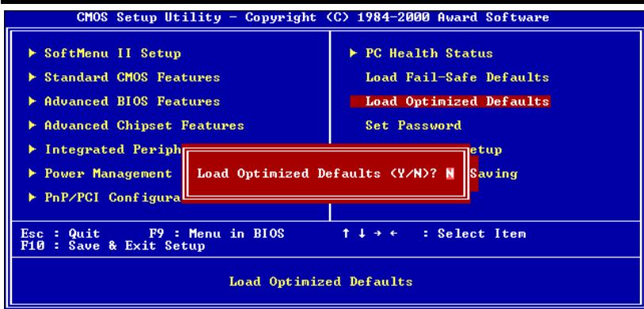The height and width of the screenshot is (309, 644).
Task: Open Advanced Chipset Features
Action: coord(144,125)
